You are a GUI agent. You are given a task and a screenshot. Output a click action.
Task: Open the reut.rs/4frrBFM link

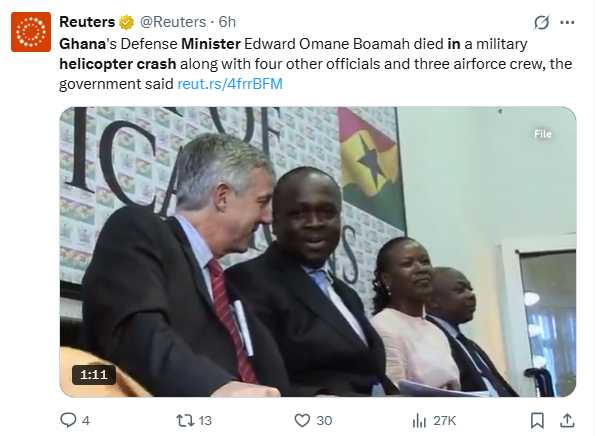tap(230, 84)
